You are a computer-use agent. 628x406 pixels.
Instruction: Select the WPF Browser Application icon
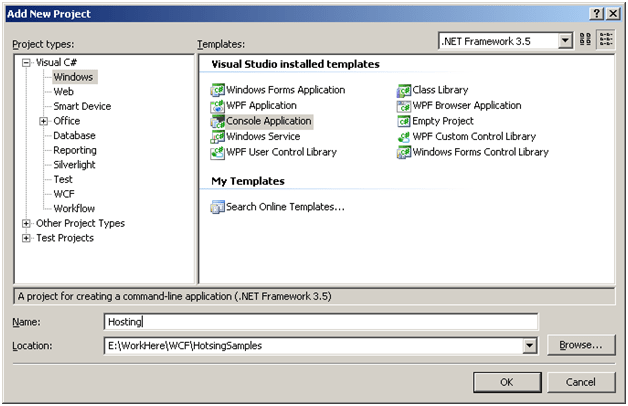pyautogui.click(x=404, y=106)
